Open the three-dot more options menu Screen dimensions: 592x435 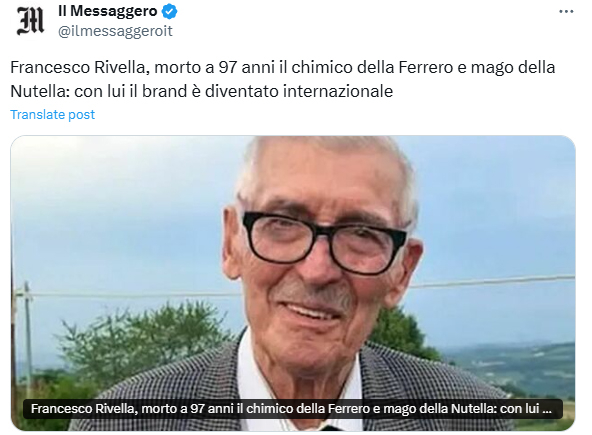pyautogui.click(x=566, y=12)
